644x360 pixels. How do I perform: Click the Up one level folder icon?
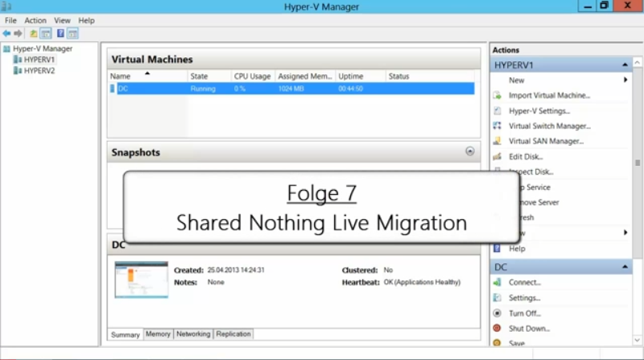click(33, 34)
